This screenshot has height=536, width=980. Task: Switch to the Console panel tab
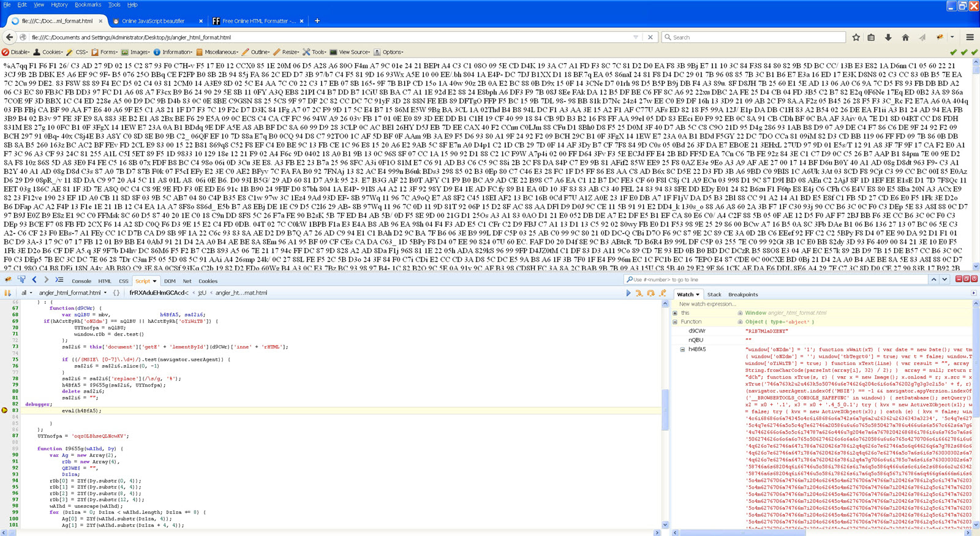click(81, 281)
